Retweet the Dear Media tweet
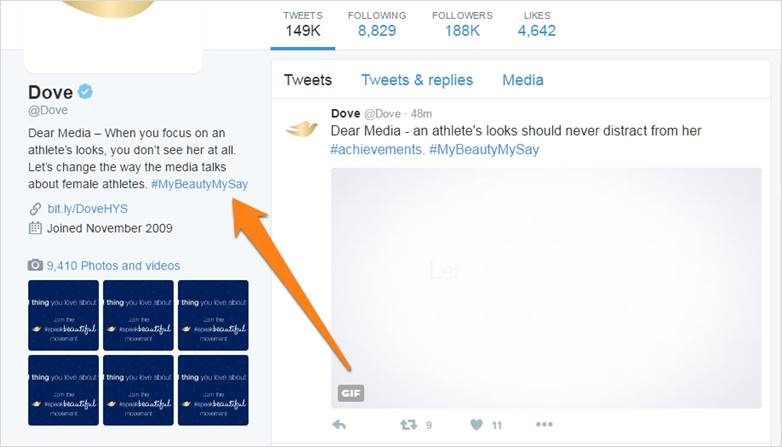The height and width of the screenshot is (447, 782). (x=408, y=425)
